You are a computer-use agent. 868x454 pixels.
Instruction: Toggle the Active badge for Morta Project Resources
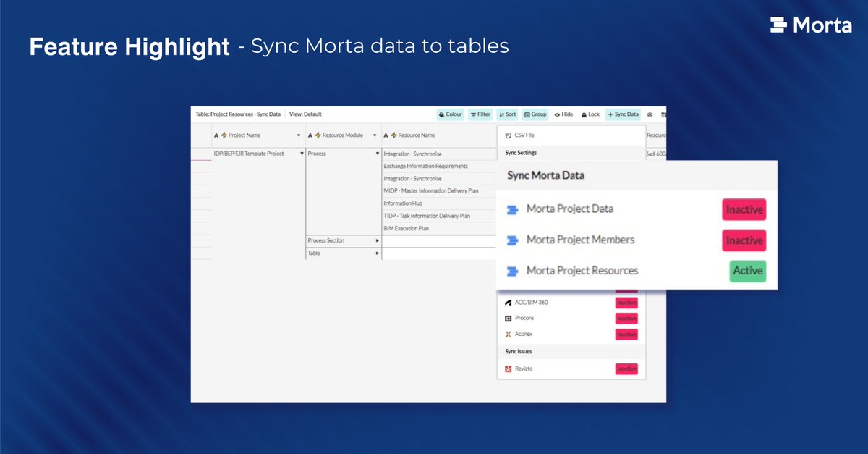point(747,272)
